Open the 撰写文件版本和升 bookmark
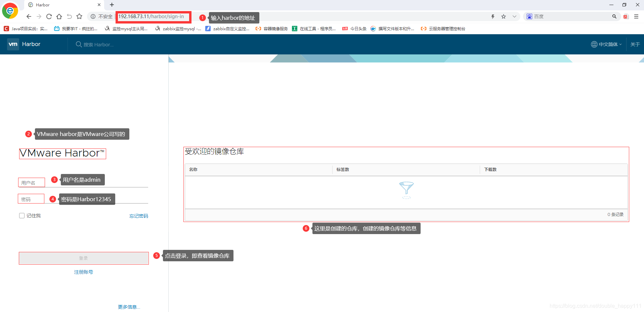The image size is (644, 312). point(392,29)
